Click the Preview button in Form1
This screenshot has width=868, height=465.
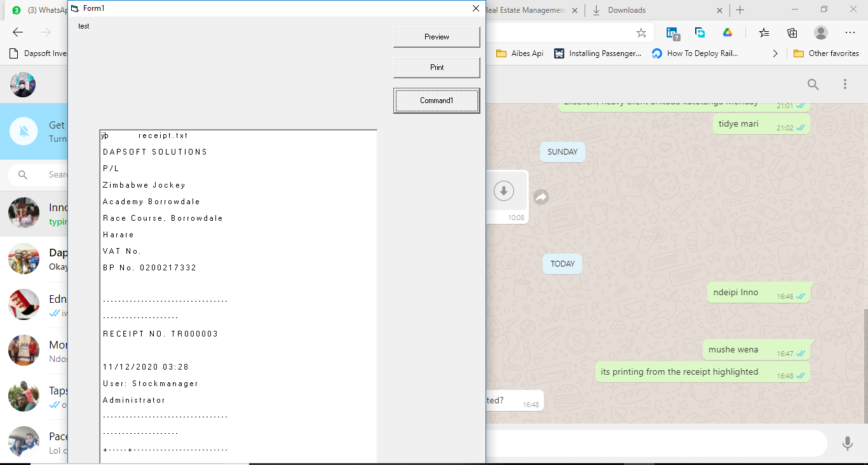tap(437, 37)
